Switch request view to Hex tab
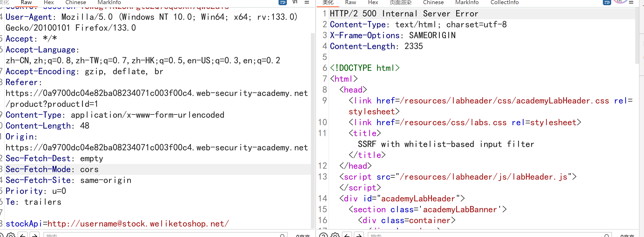 pyautogui.click(x=49, y=2)
